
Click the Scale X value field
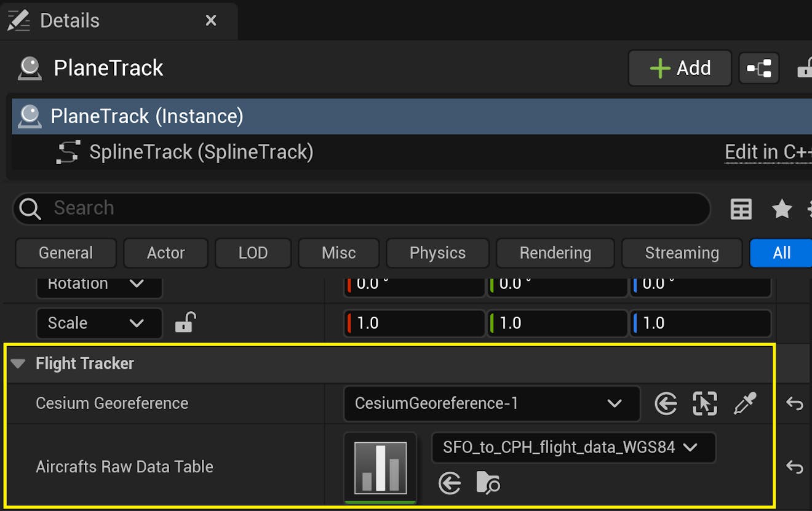(415, 323)
